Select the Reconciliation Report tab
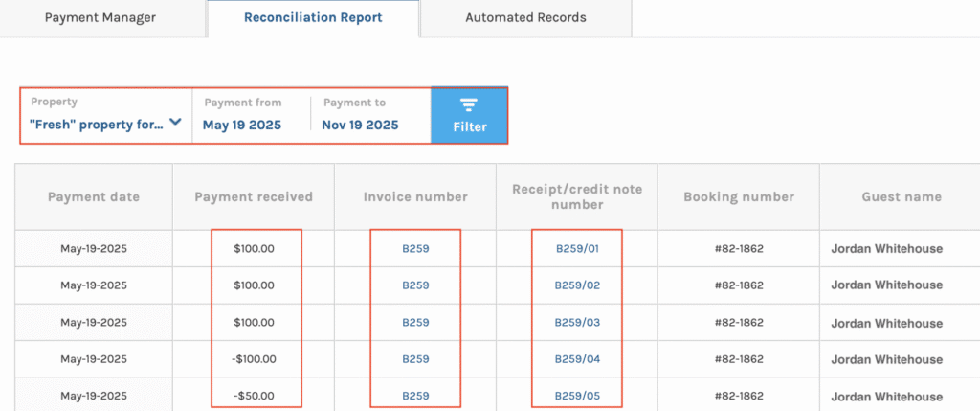 pyautogui.click(x=313, y=17)
